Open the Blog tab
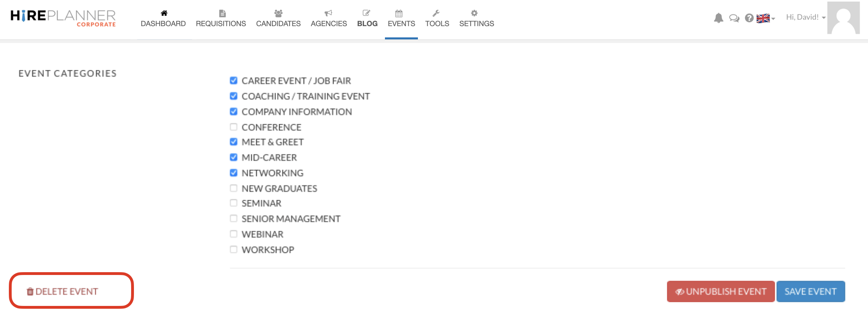This screenshot has height=320, width=868. click(367, 18)
